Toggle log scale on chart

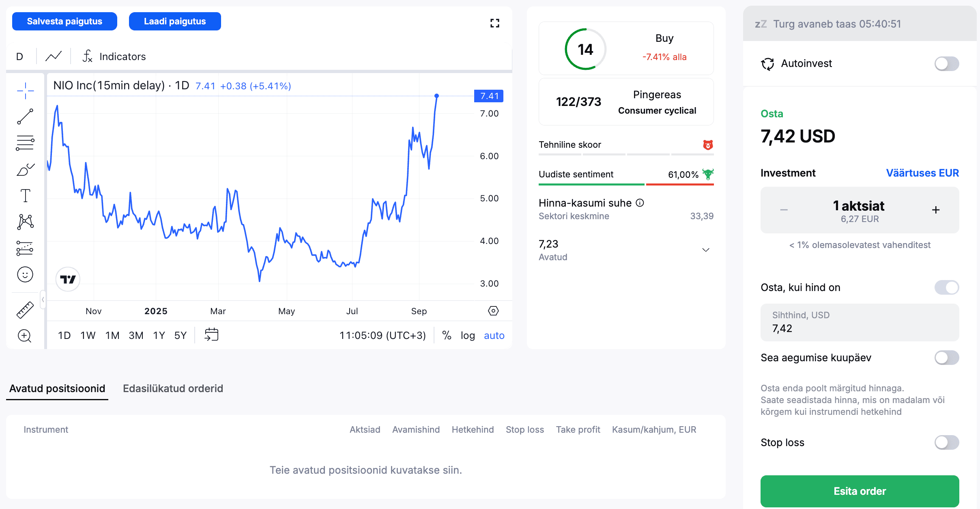click(x=468, y=335)
